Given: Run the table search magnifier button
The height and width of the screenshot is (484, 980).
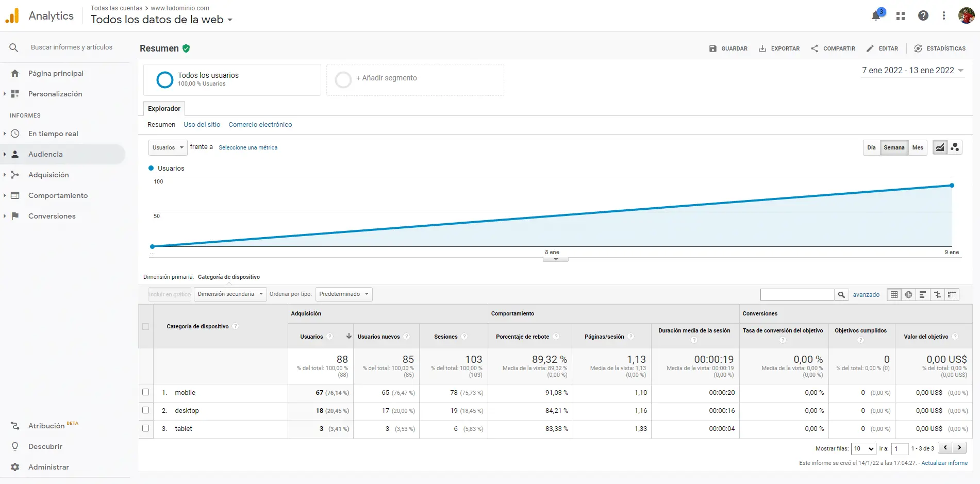Looking at the screenshot, I should (x=841, y=294).
